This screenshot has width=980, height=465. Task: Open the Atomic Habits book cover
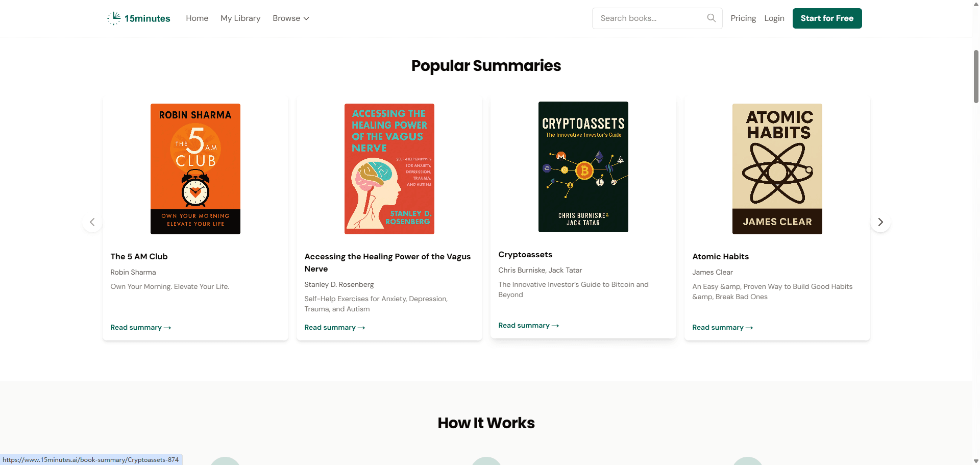click(777, 169)
